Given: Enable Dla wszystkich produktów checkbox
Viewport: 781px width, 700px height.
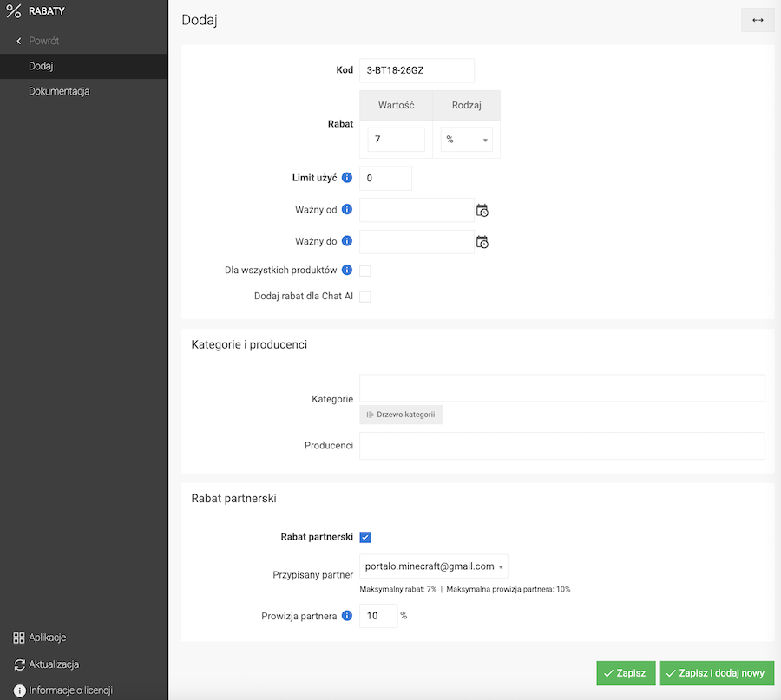Looking at the screenshot, I should (365, 271).
